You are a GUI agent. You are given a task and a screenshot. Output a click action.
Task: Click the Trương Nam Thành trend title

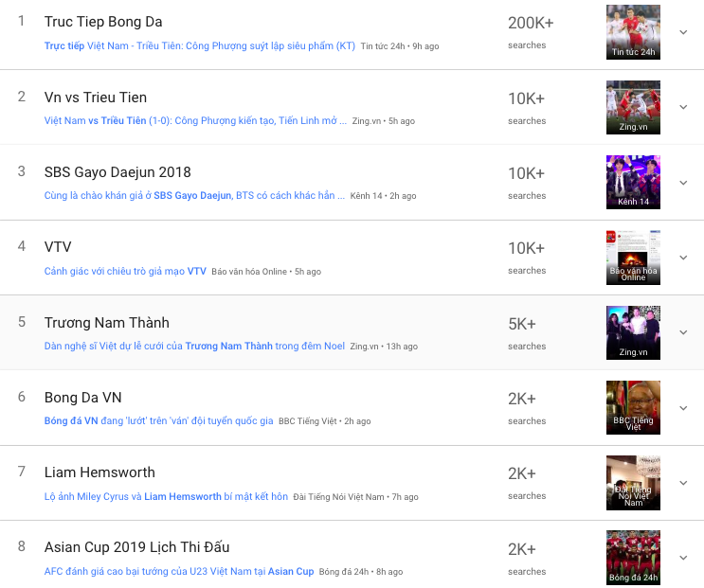[107, 323]
